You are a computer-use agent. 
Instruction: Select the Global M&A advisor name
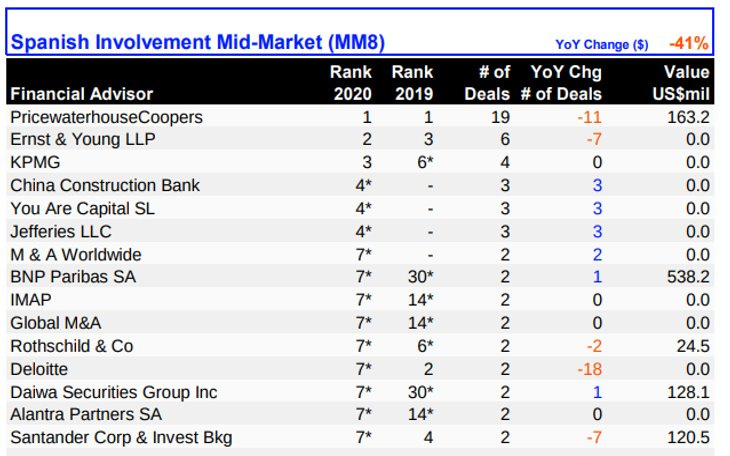56,323
